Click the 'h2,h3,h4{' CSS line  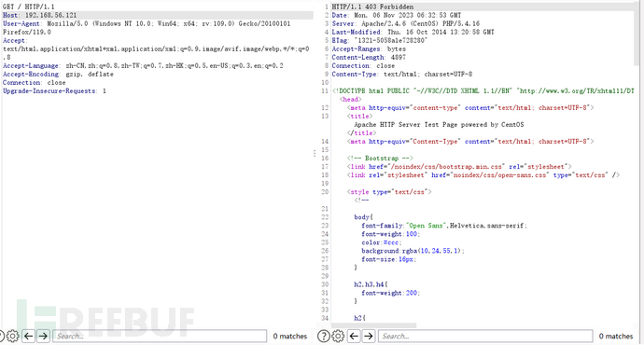[371, 284]
